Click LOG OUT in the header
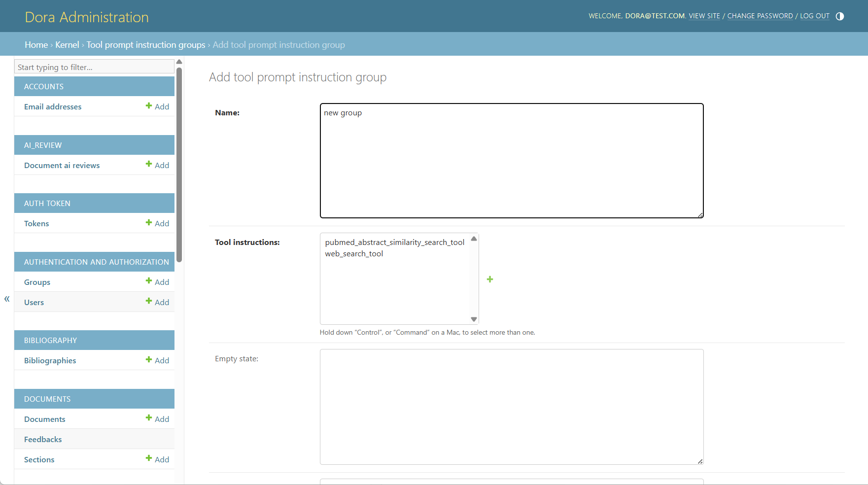The width and height of the screenshot is (868, 485). click(x=814, y=16)
